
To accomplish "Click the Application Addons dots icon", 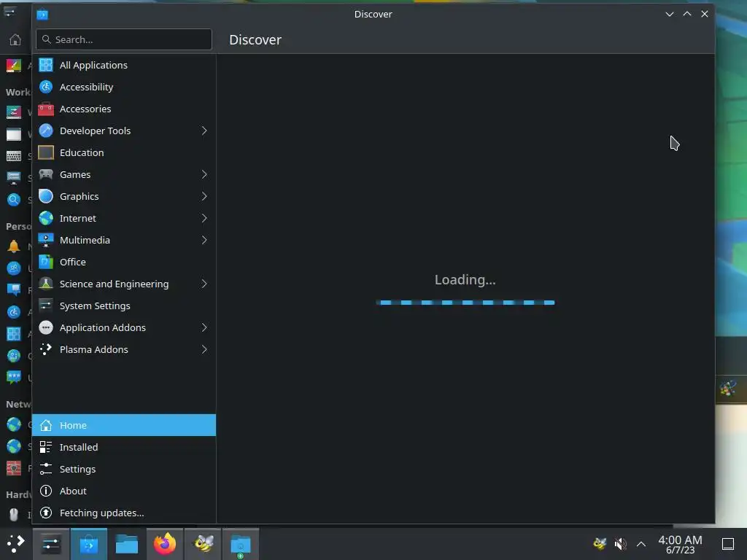I will coord(46,327).
